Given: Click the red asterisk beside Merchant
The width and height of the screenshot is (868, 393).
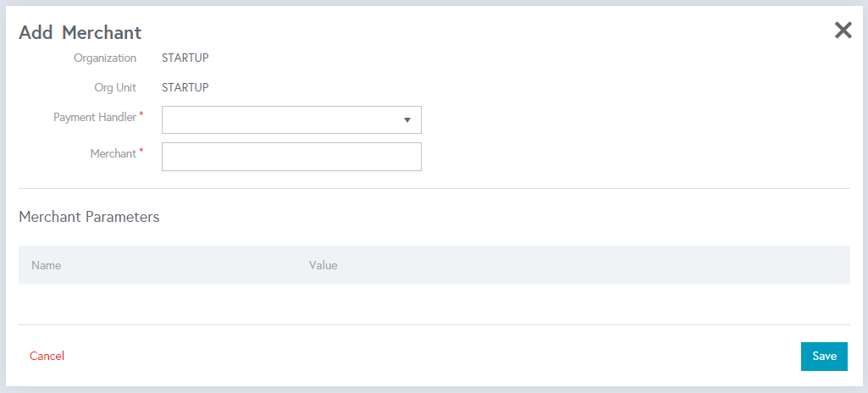Looking at the screenshot, I should click(141, 151).
